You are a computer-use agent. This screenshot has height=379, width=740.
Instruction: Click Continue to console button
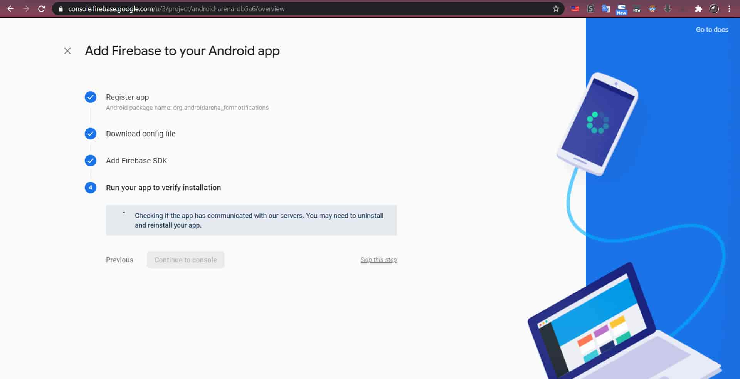click(x=185, y=260)
